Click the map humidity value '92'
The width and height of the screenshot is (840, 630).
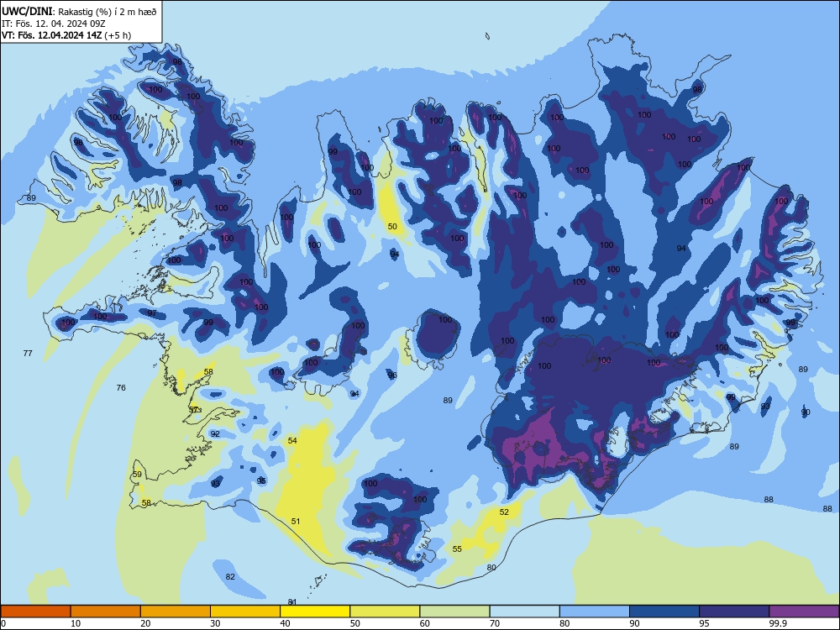[x=215, y=433]
